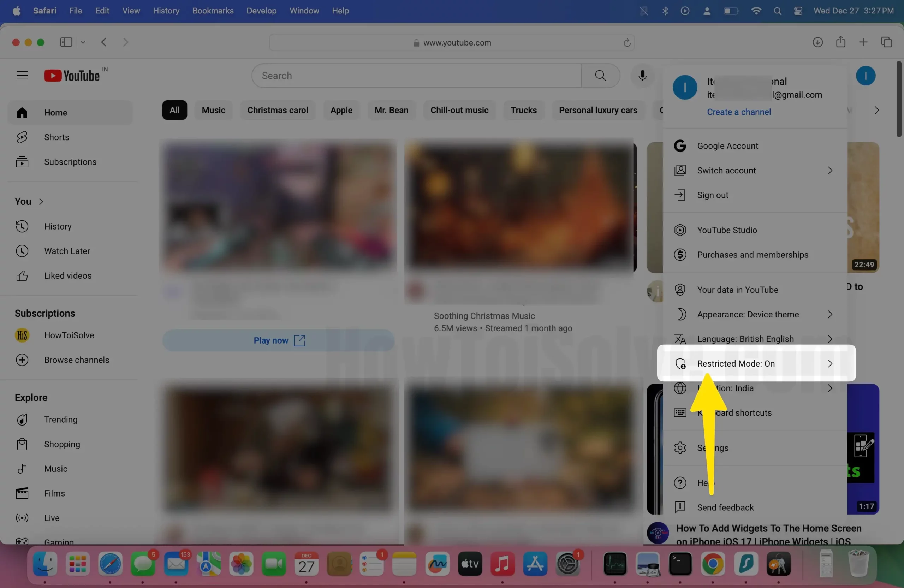Select the All filter chip
904x588 pixels.
[174, 110]
